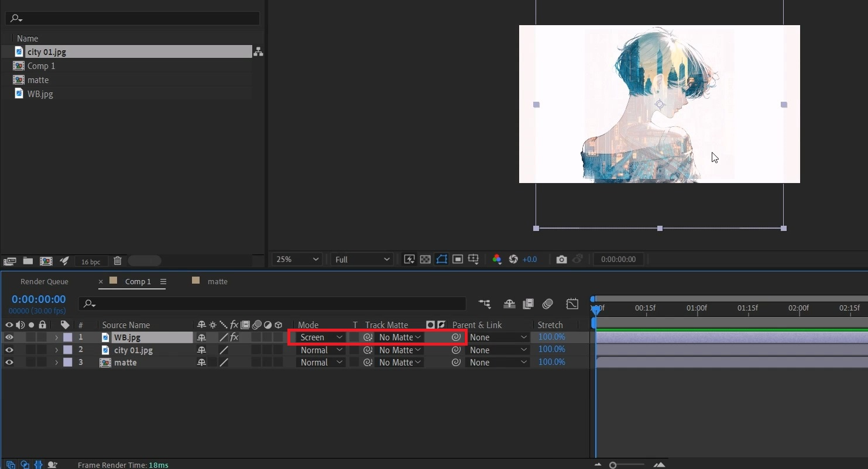Screen dimensions: 868x469
Task: Toggle the solo box for city 01.jpg layer
Action: tap(31, 350)
